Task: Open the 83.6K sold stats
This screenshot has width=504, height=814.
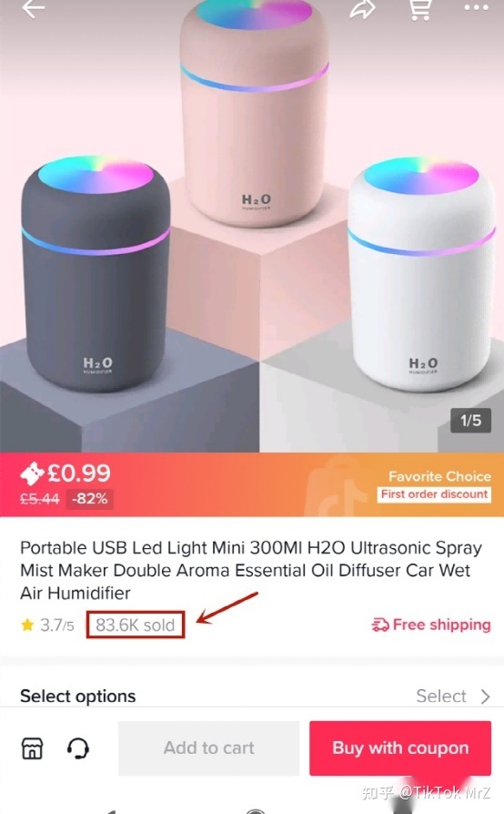Action: [x=136, y=625]
